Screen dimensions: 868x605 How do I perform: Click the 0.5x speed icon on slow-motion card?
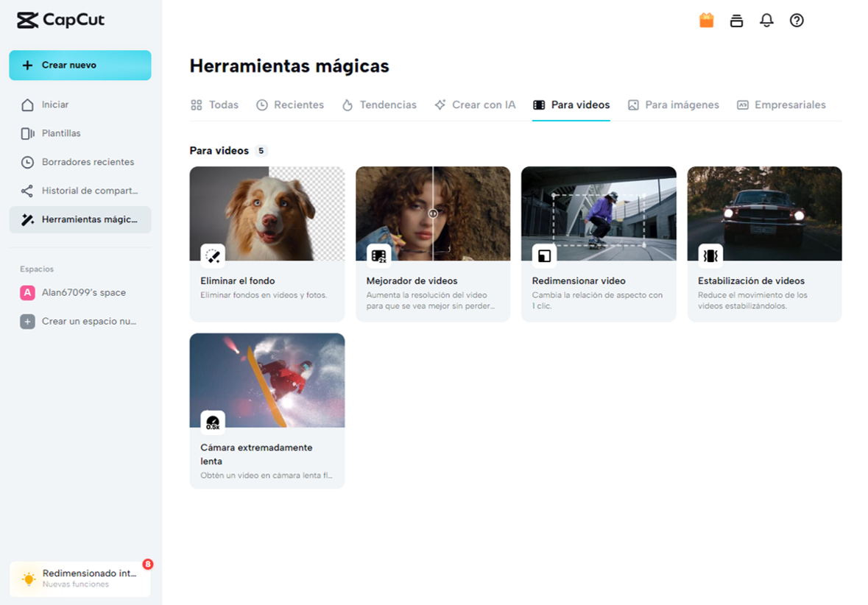213,422
